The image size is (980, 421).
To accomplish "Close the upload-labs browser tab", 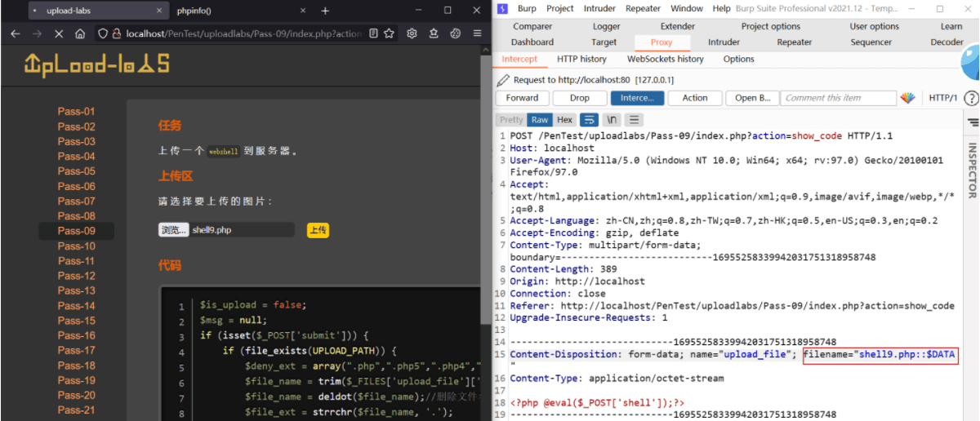I will (158, 11).
